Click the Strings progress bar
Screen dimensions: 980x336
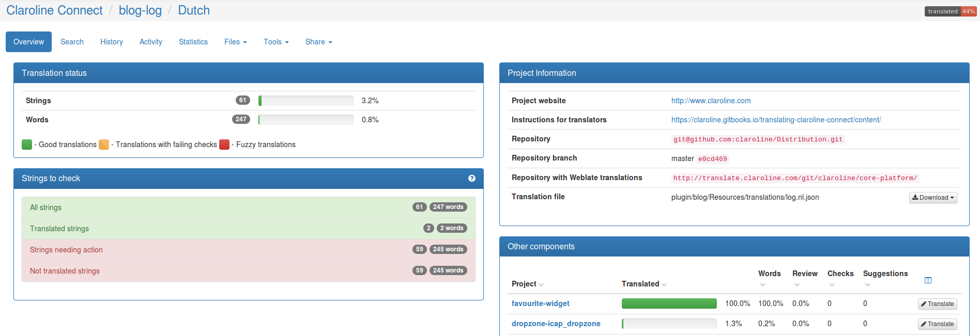click(x=306, y=101)
